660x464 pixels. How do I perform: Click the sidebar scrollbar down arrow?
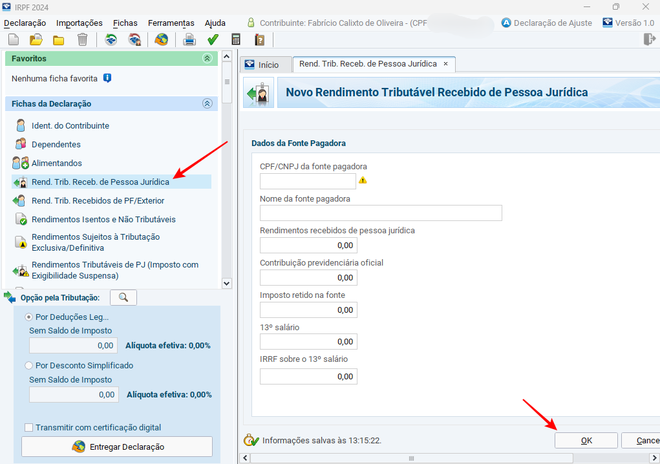226,283
